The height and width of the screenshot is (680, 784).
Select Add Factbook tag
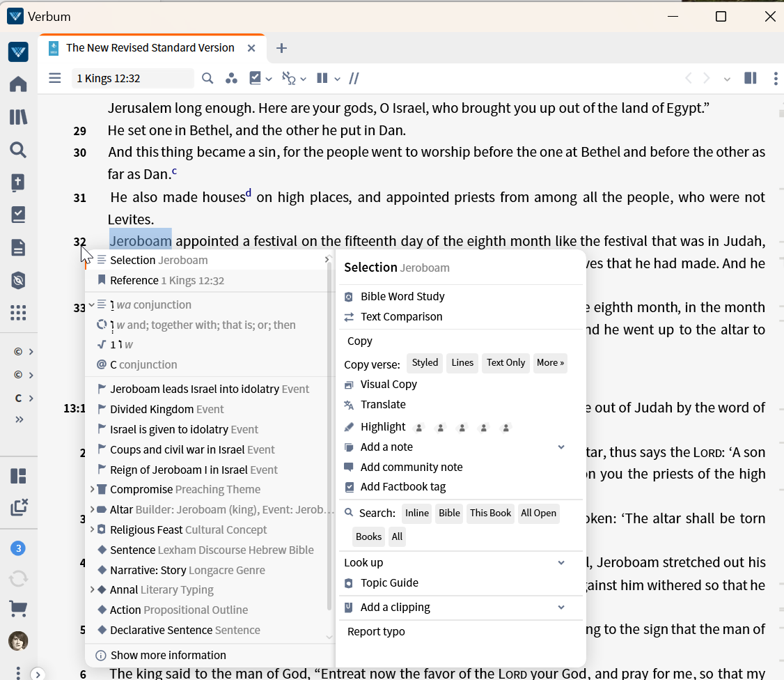(x=403, y=487)
